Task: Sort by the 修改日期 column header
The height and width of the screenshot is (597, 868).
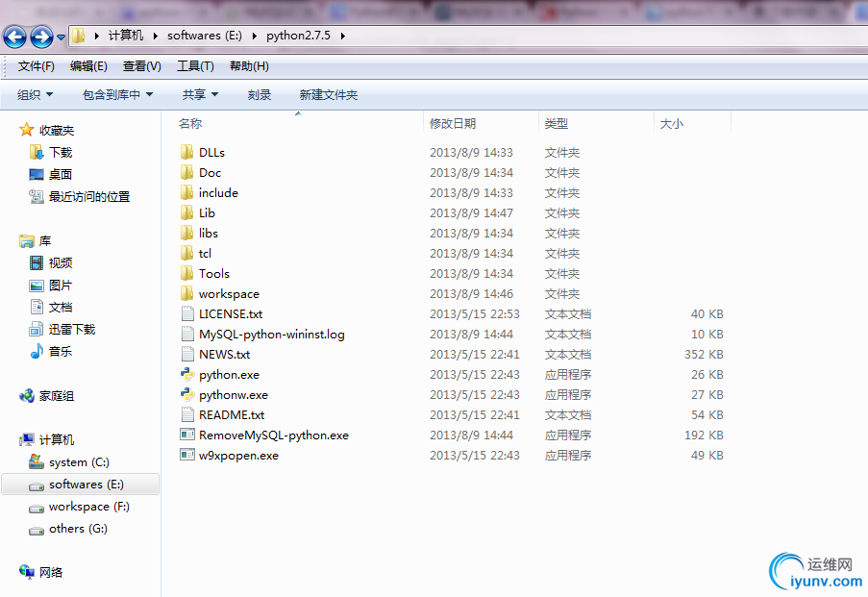Action: point(453,123)
